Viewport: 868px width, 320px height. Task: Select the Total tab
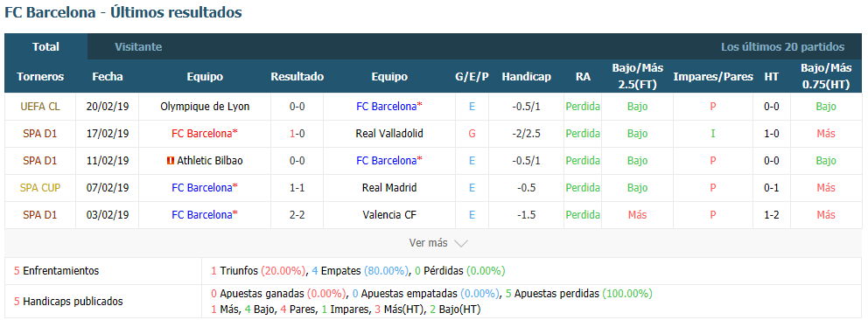tap(46, 47)
